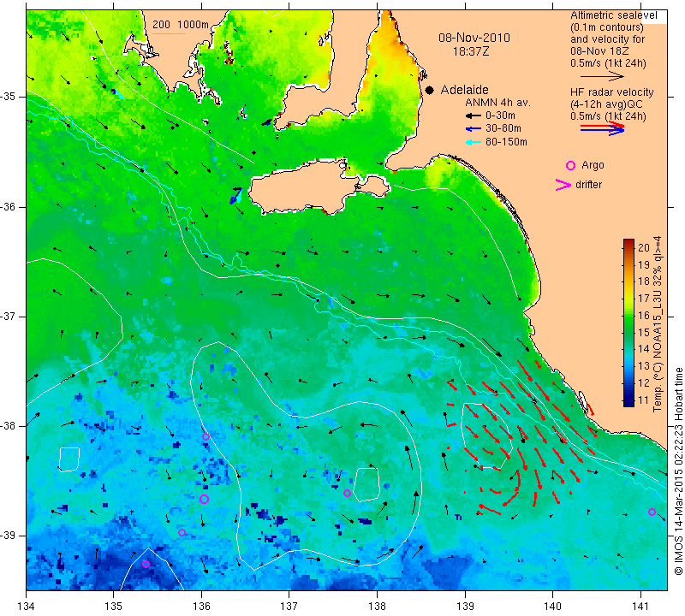
Task: Click the dark red top of the colorbar
Action: tap(628, 244)
